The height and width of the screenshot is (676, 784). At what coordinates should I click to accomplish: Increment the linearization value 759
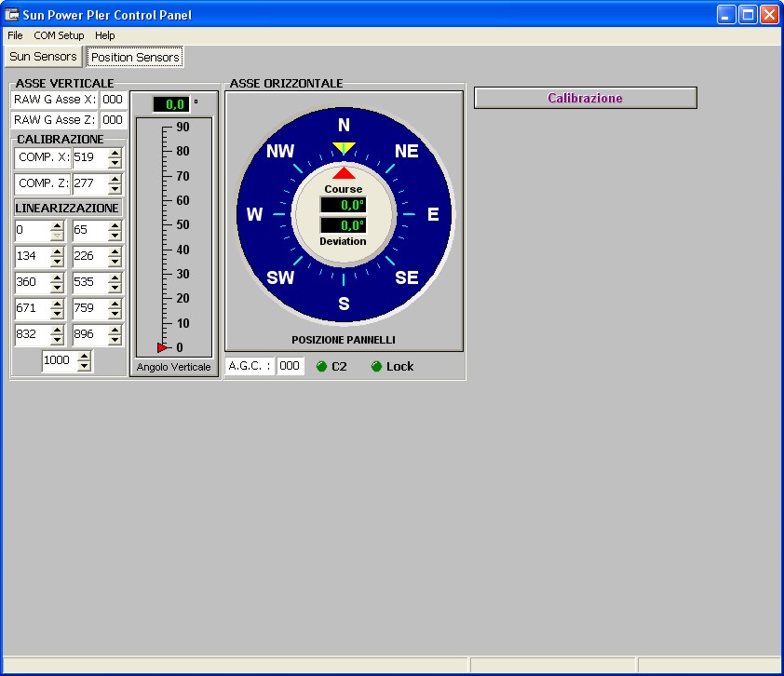(115, 304)
